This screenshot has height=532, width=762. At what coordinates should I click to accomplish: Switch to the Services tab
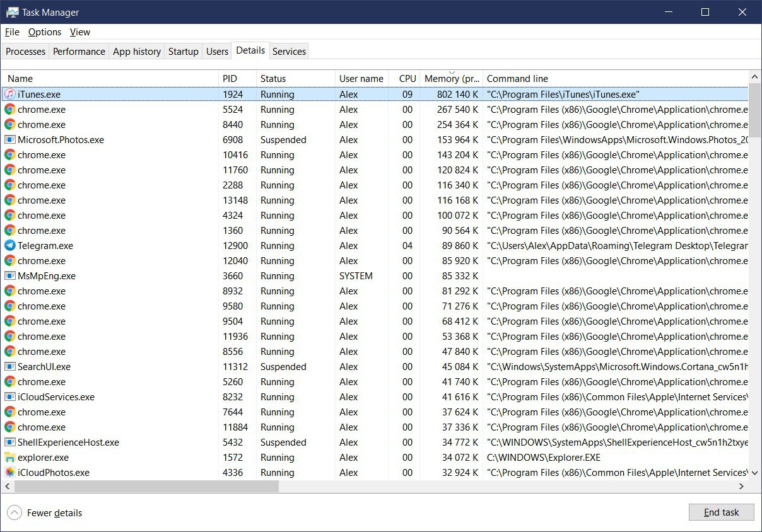289,52
